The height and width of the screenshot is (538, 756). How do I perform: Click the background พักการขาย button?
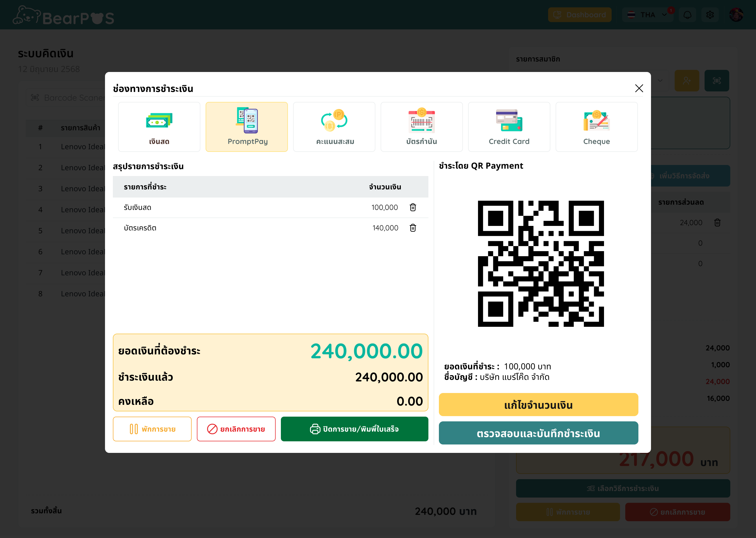click(x=568, y=512)
